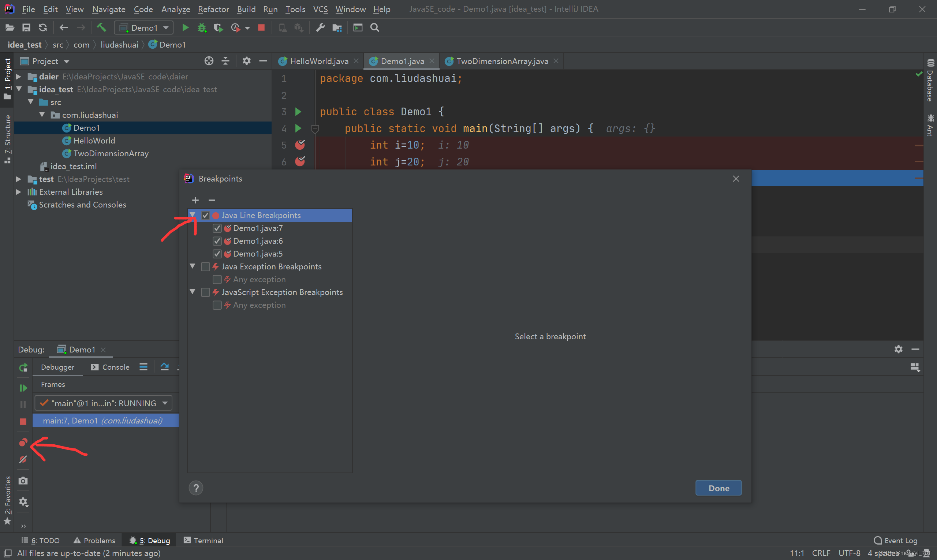The height and width of the screenshot is (560, 937).
Task: Click the main thread frame entry in Frames
Action: tap(103, 421)
